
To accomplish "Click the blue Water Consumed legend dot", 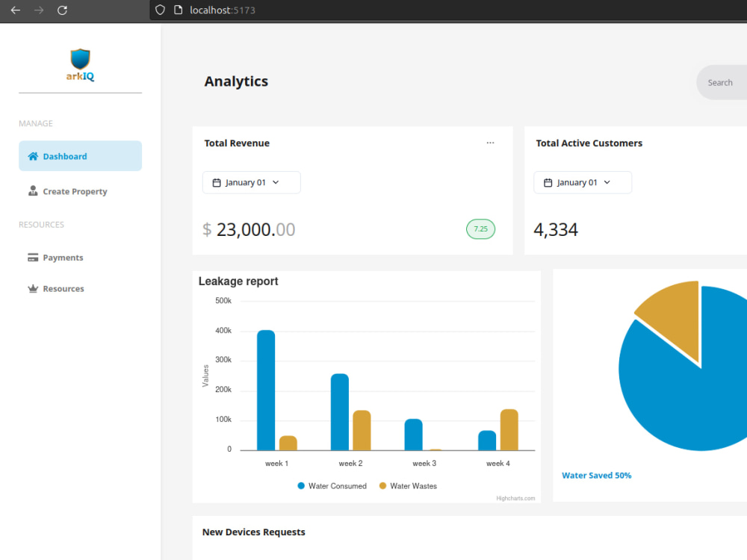I will pos(301,486).
